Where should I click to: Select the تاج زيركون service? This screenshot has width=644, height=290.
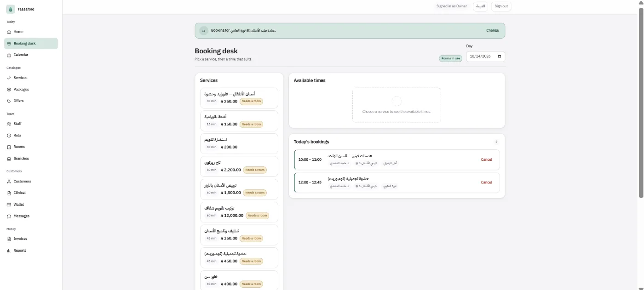[239, 166]
